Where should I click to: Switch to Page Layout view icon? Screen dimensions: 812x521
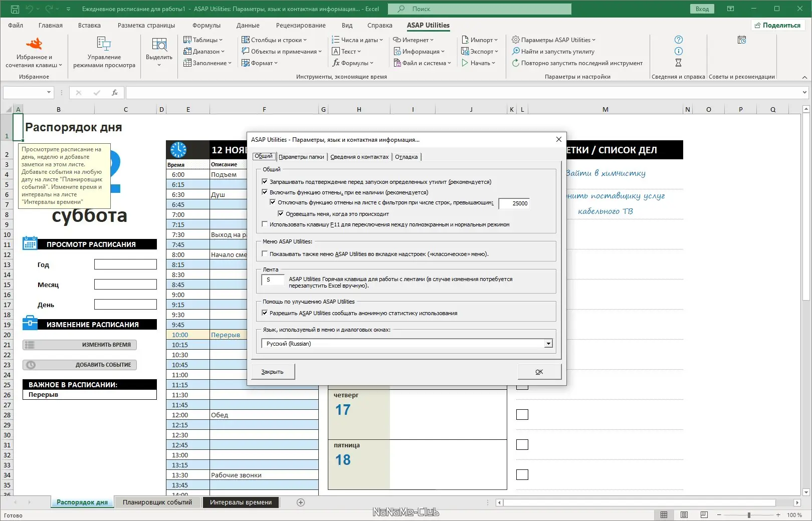[684, 515]
